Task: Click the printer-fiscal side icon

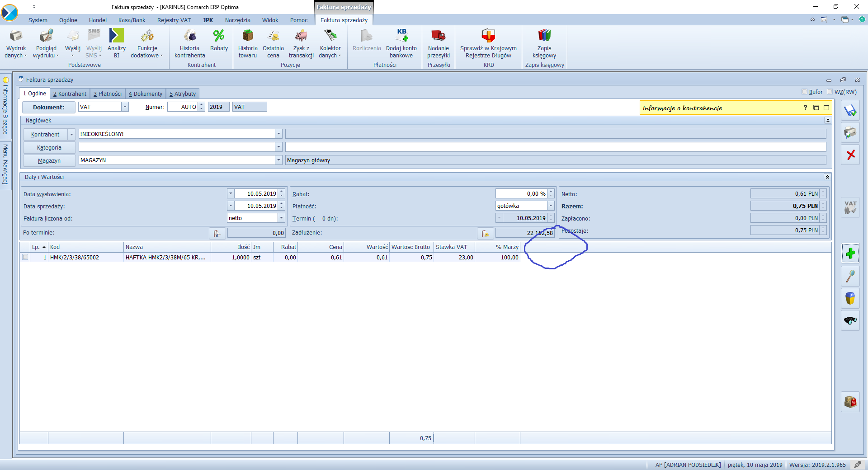Action: pos(850,133)
